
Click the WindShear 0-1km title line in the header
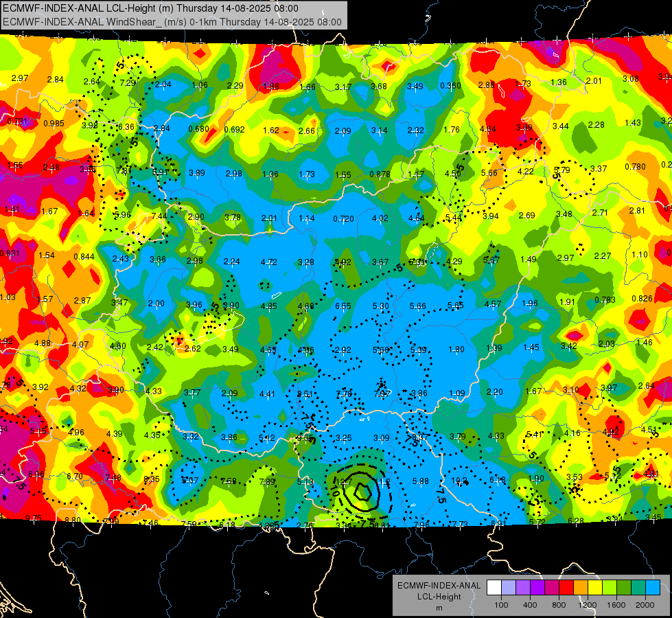[172, 22]
